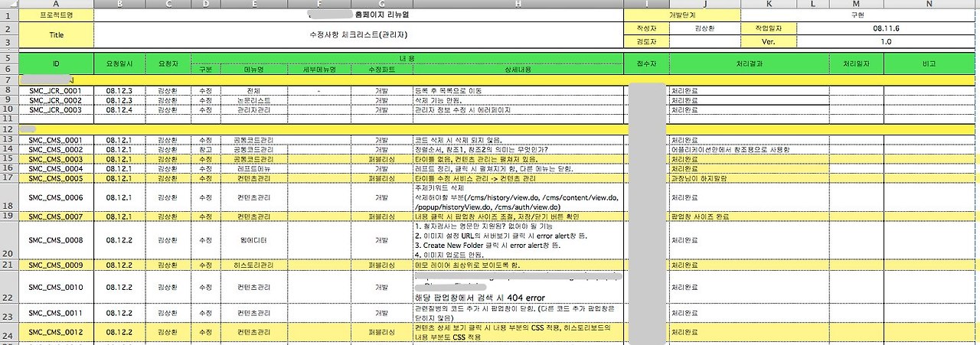Screen dimensions: 980x345
Task: Click the '상세내용' sub-header cell
Action: point(518,70)
